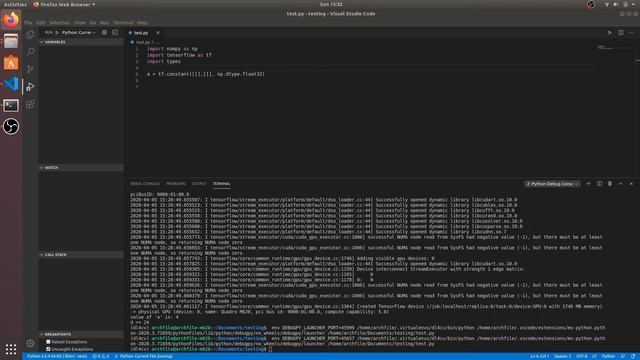This screenshot has height=360, width=640.
Task: Open the editor More Actions ellipsis
Action: pos(631,33)
